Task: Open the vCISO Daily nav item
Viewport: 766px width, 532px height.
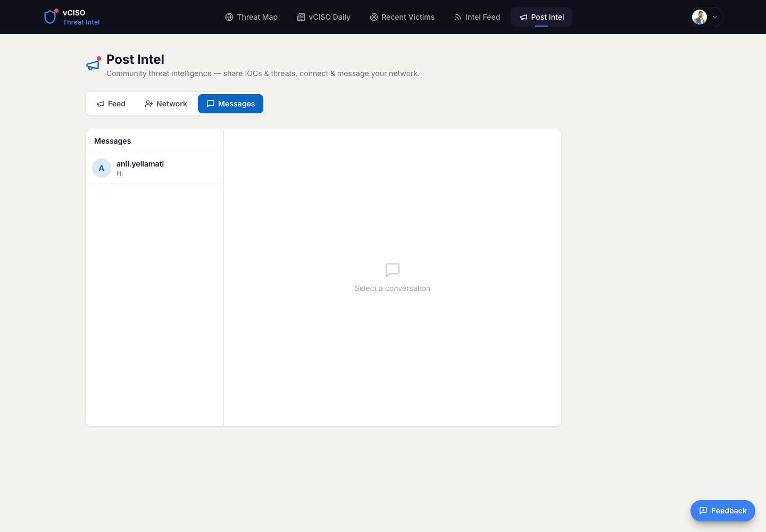Action: click(323, 17)
